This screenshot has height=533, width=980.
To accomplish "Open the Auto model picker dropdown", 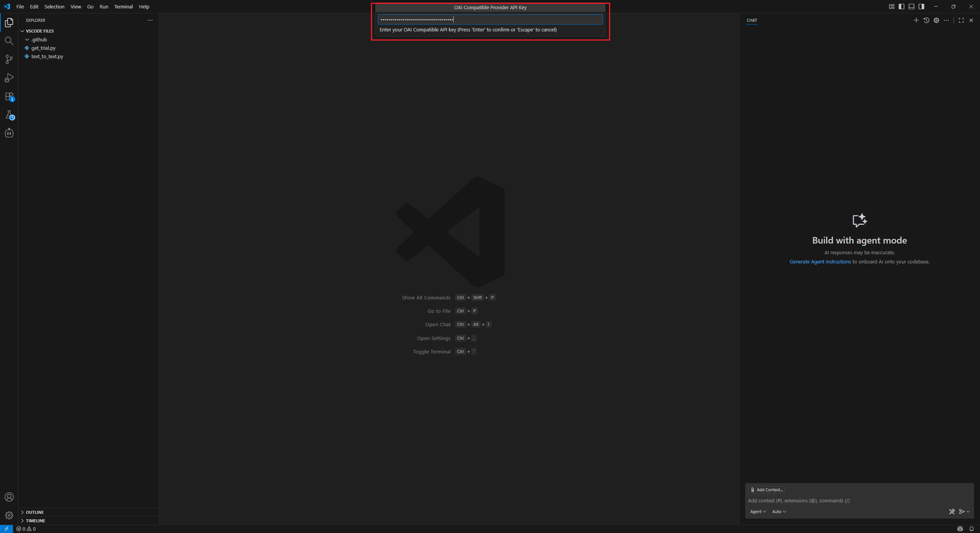I will pos(779,512).
